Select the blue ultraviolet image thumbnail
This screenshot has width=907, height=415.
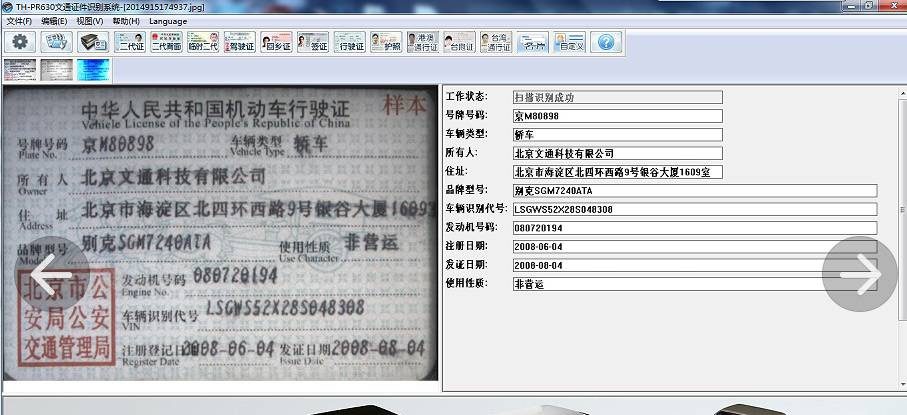click(93, 70)
